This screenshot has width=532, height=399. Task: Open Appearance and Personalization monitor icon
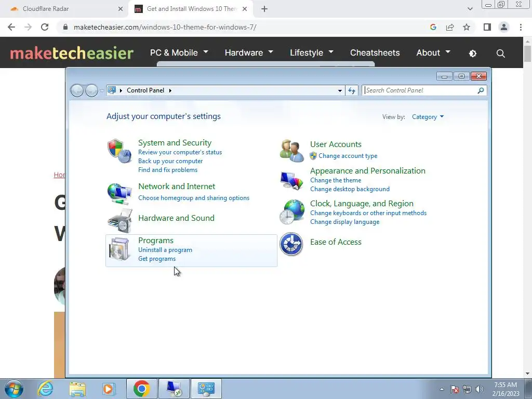[291, 180]
